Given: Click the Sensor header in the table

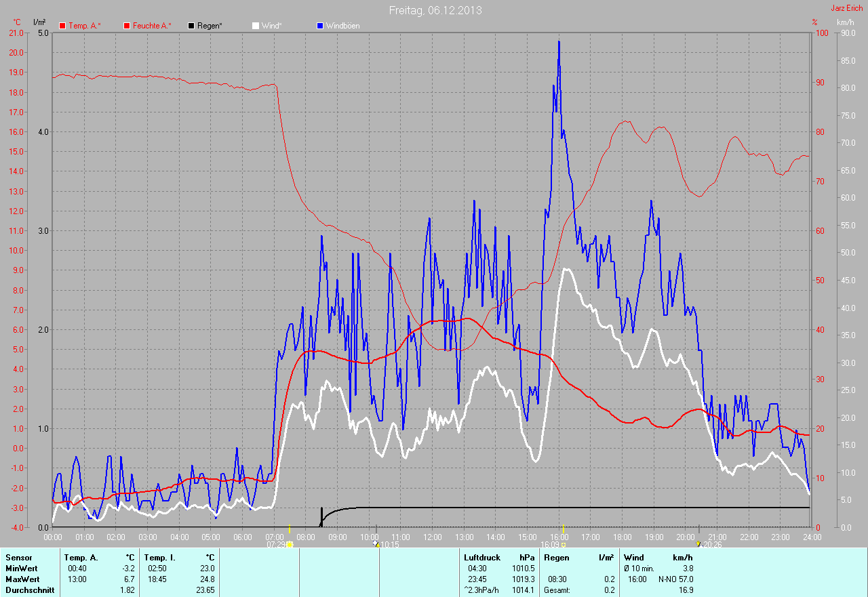Looking at the screenshot, I should [18, 558].
